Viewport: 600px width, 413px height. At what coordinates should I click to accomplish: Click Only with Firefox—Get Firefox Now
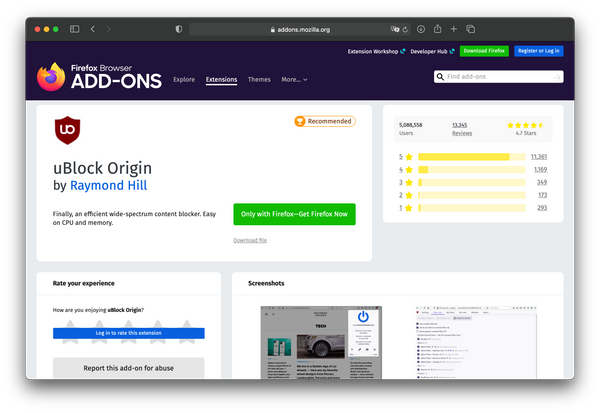[294, 214]
